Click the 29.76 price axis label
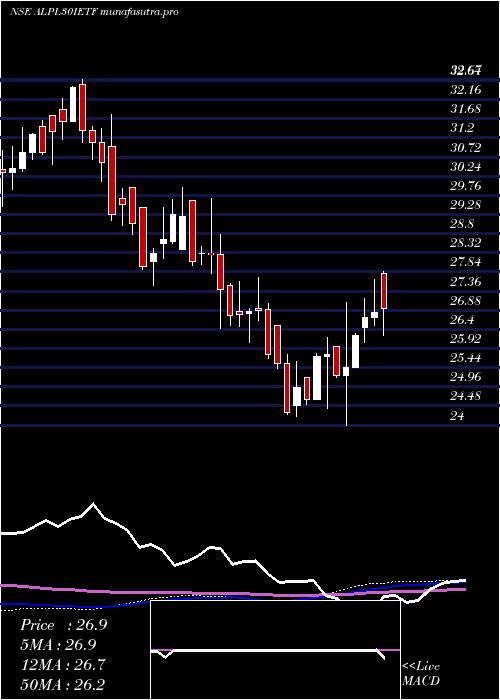This screenshot has height=700, width=500. [x=466, y=186]
